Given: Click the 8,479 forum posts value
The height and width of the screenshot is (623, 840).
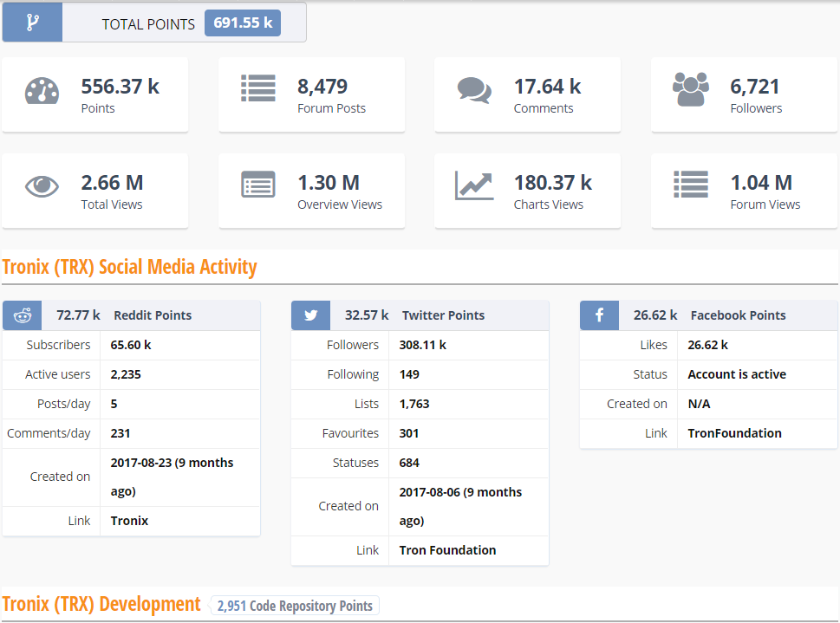Looking at the screenshot, I should tap(322, 87).
